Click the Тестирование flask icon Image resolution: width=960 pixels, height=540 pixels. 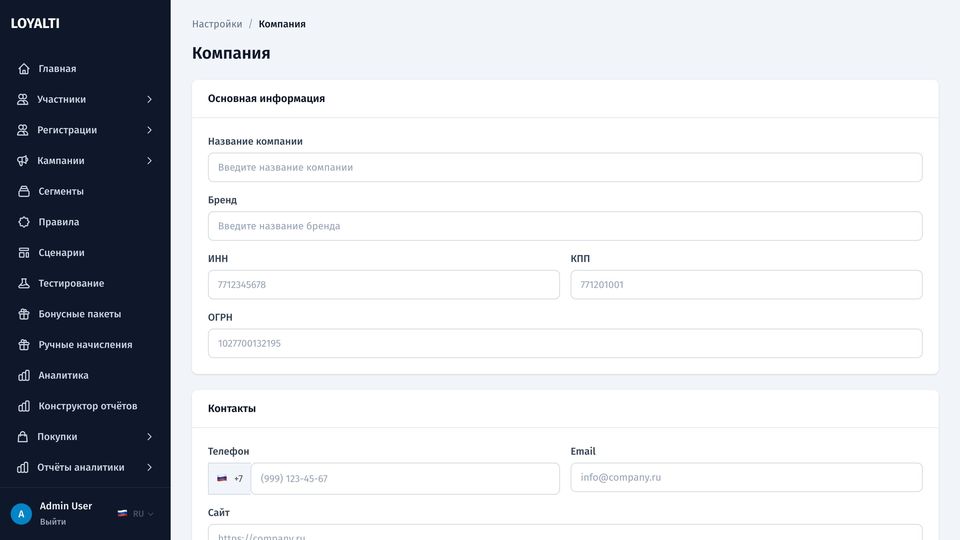(x=24, y=283)
